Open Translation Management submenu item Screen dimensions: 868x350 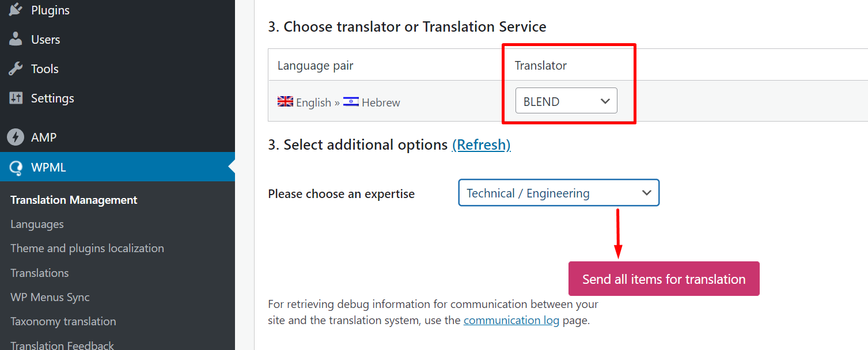pyautogui.click(x=74, y=200)
